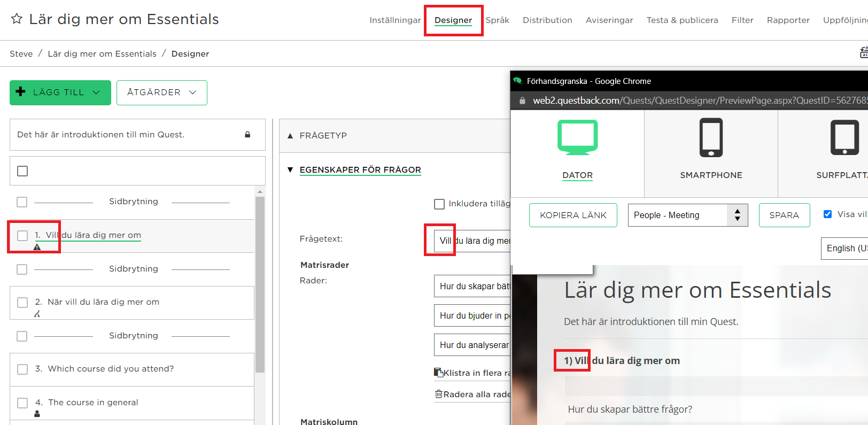Click the Klistra in flera rader link
Screen dimensions: 868x425
[x=477, y=373]
